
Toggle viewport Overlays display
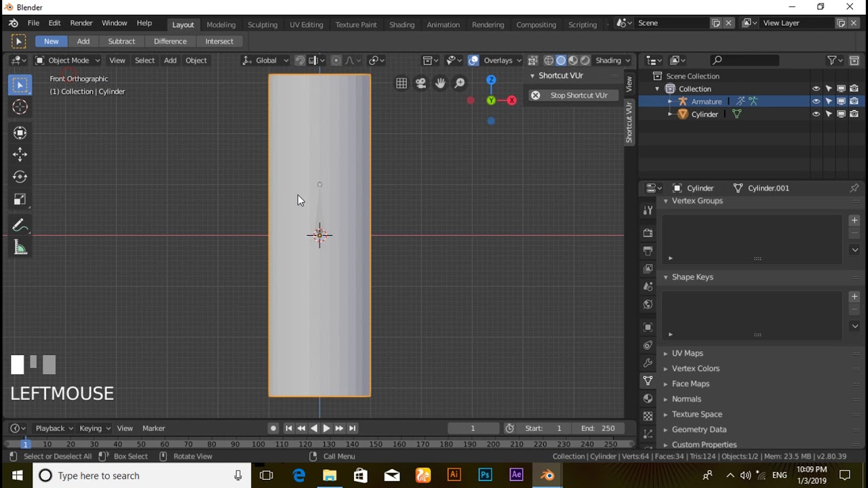tap(473, 60)
